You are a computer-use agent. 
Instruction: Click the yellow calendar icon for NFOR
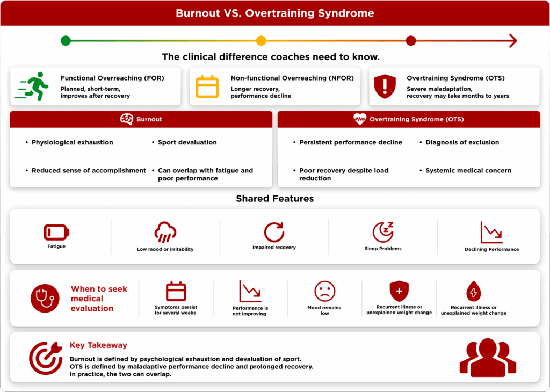click(x=207, y=86)
